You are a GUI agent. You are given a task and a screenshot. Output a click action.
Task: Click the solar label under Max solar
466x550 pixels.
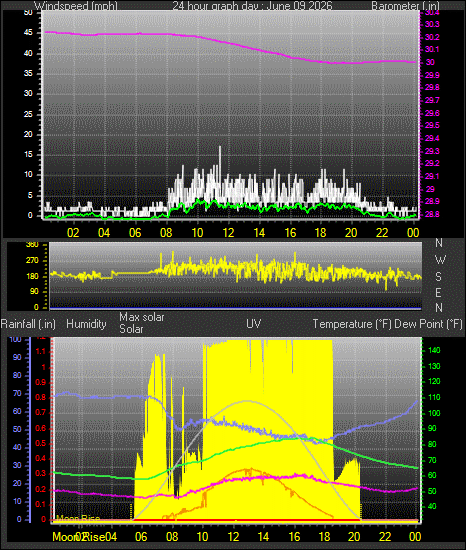click(131, 329)
